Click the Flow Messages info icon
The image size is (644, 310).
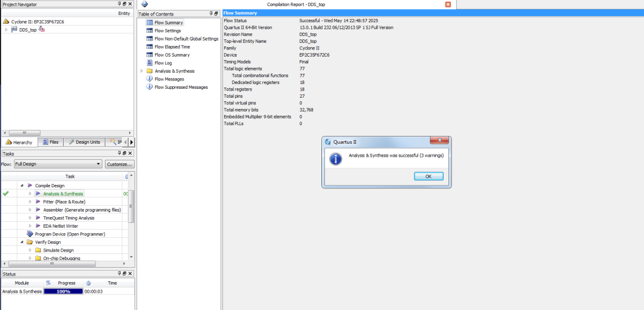pyautogui.click(x=150, y=79)
